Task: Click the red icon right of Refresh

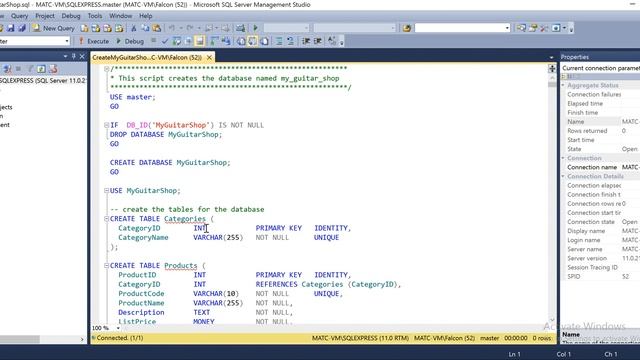Action: point(53,69)
